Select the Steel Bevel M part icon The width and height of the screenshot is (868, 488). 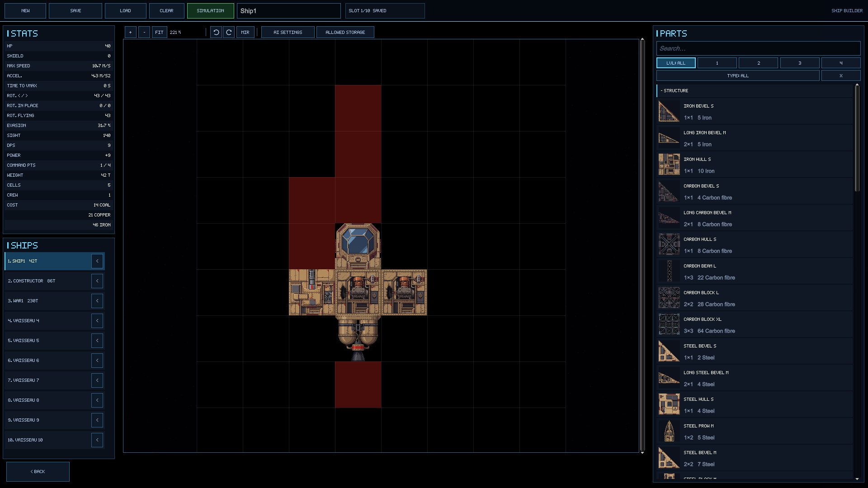click(x=669, y=458)
